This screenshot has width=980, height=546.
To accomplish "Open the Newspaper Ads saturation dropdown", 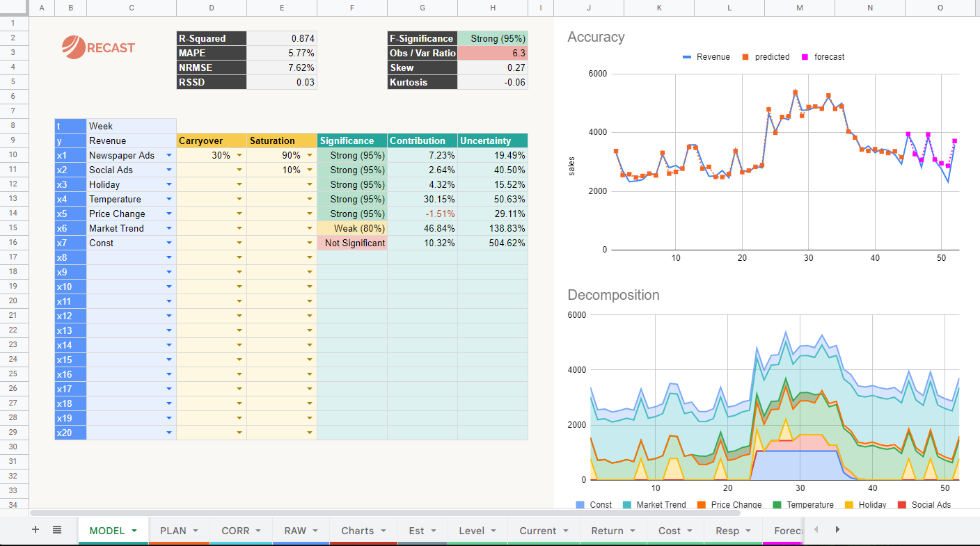I will coord(310,154).
